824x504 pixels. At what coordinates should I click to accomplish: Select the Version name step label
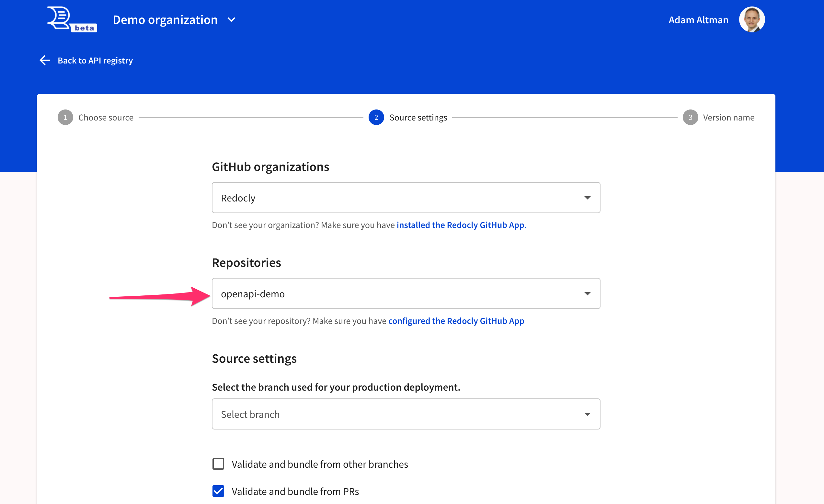click(x=728, y=117)
